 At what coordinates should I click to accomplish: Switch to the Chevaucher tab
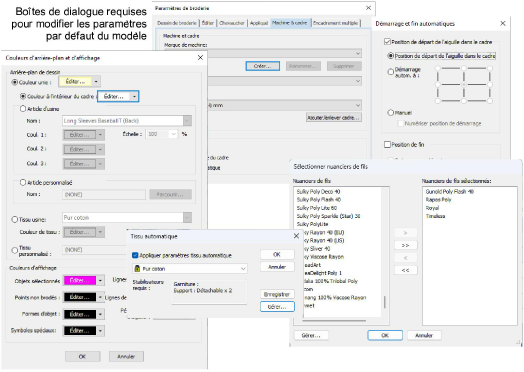[232, 23]
